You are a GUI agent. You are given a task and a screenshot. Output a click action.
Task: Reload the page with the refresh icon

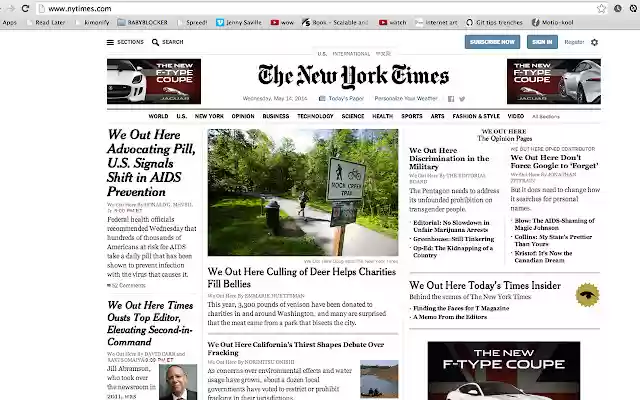point(25,8)
